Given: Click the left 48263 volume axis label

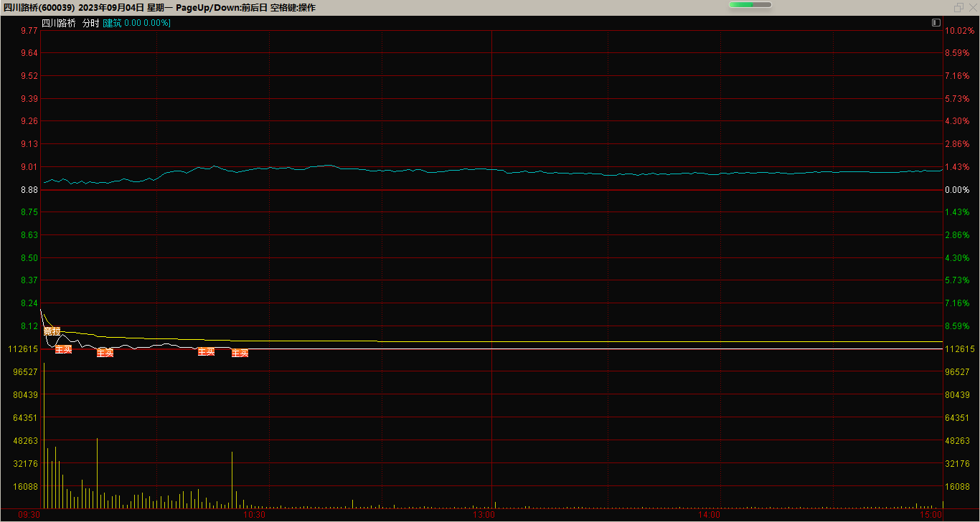Looking at the screenshot, I should point(26,441).
